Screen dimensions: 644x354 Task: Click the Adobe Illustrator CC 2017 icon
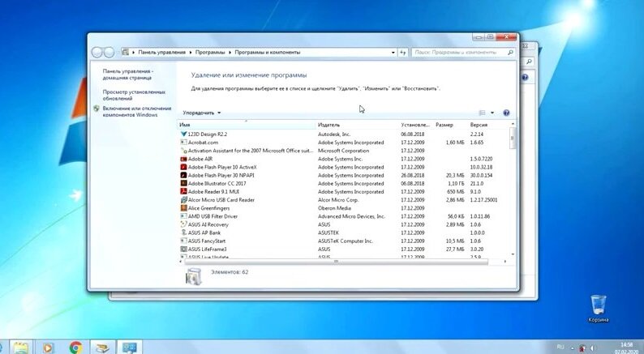pyautogui.click(x=183, y=183)
